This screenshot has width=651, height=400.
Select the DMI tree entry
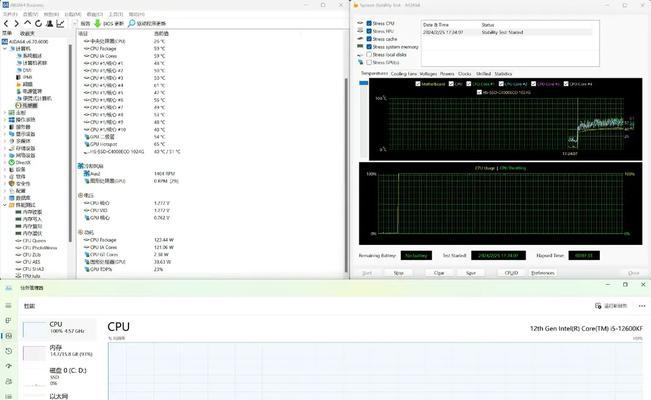click(24, 70)
